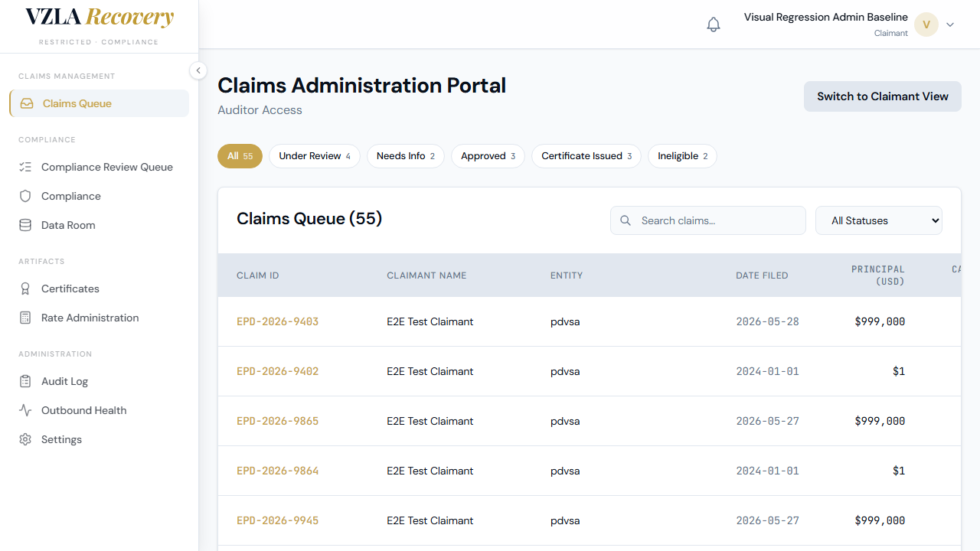Click $999,000 in the EPD-2026-9865 row
Viewport: 980px width, 551px height.
(880, 421)
